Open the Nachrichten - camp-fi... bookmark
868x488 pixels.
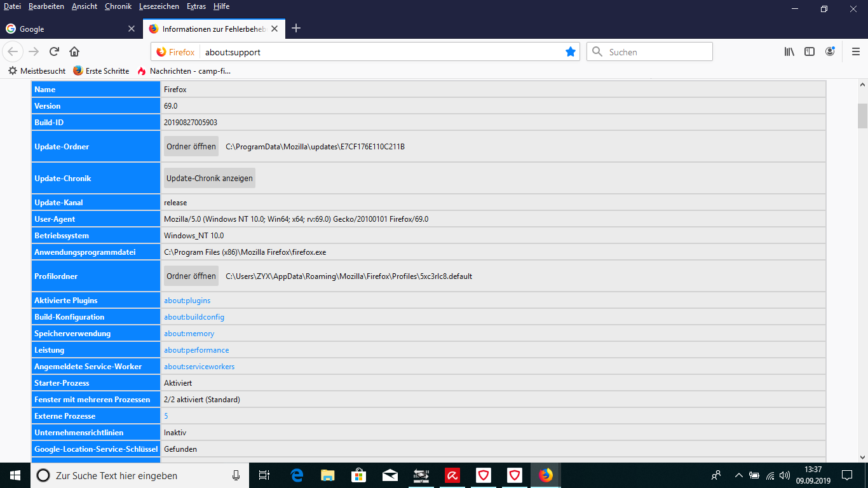pyautogui.click(x=184, y=71)
